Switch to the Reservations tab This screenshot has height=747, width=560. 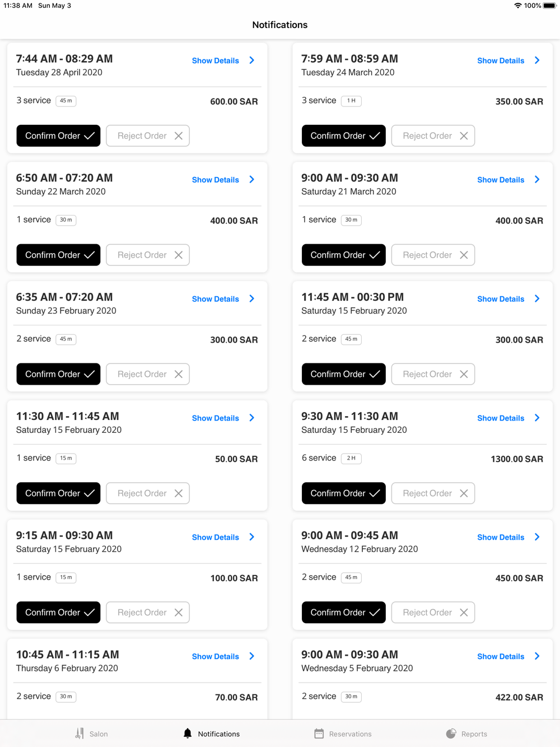343,734
